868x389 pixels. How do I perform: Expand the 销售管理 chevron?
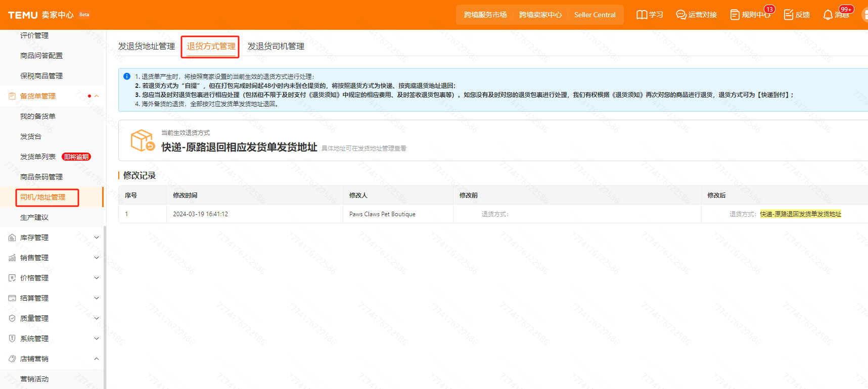click(x=97, y=258)
